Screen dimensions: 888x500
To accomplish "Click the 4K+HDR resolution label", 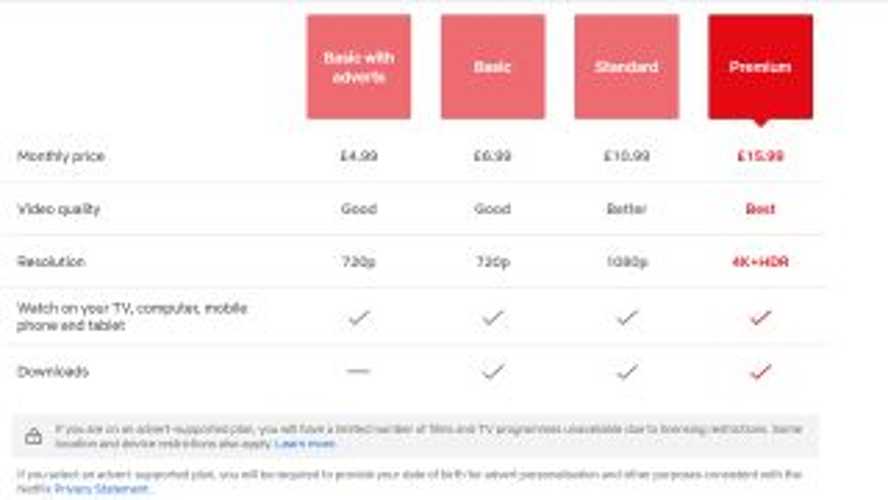I will coord(760,262).
